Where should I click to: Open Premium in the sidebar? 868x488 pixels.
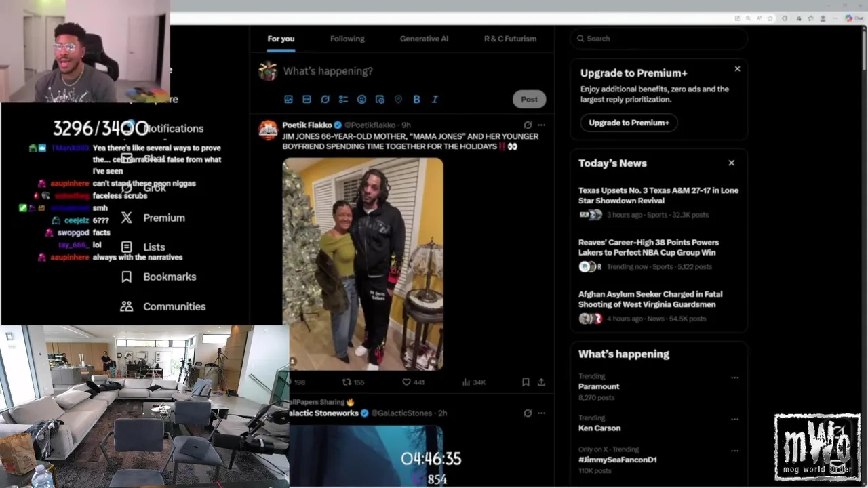coord(164,218)
